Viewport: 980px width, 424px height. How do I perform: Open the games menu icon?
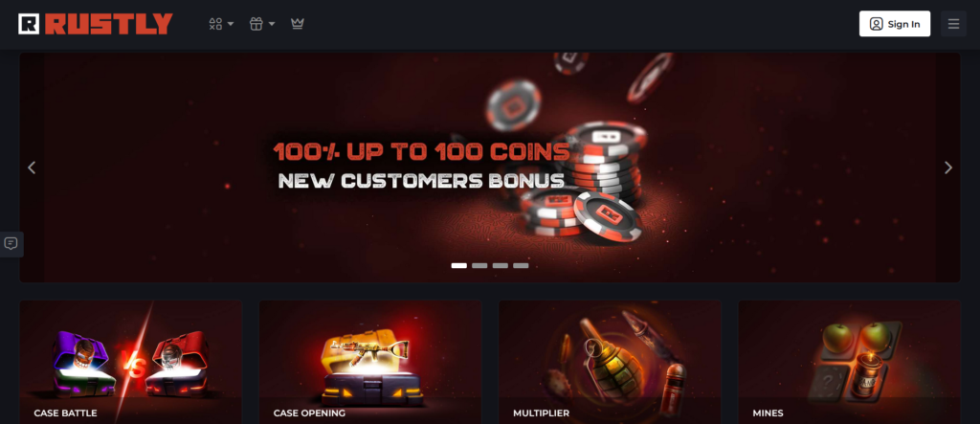(x=215, y=24)
